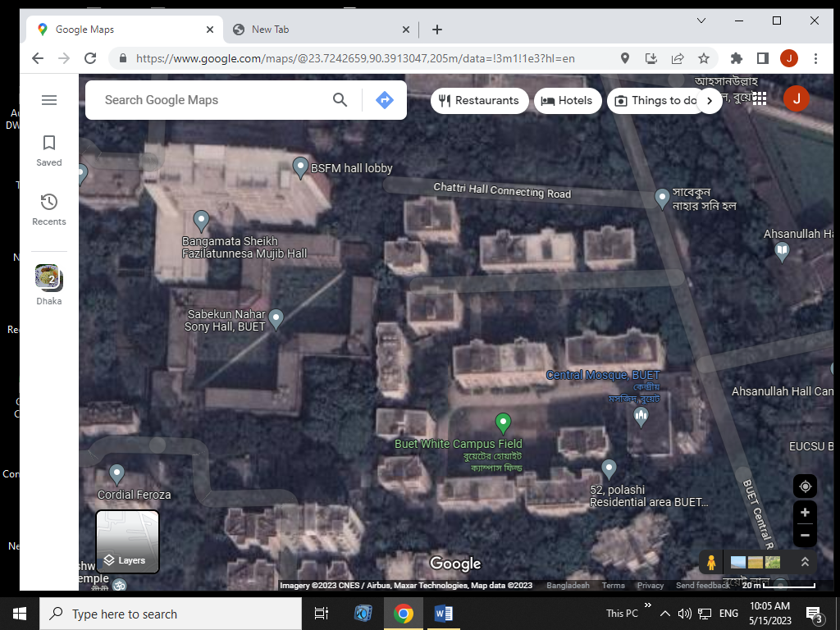Click the Cordial Feroza place marker
Image resolution: width=840 pixels, height=630 pixels.
click(116, 474)
